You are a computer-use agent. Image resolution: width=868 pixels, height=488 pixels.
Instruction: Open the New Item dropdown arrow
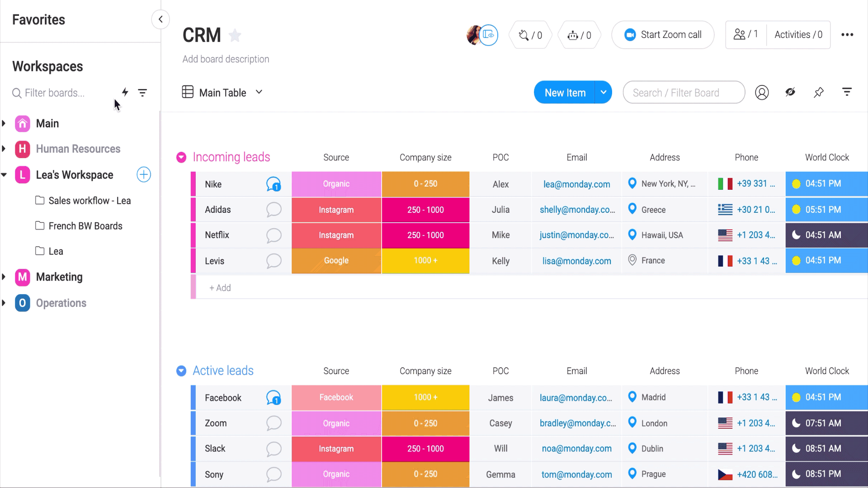coord(604,92)
